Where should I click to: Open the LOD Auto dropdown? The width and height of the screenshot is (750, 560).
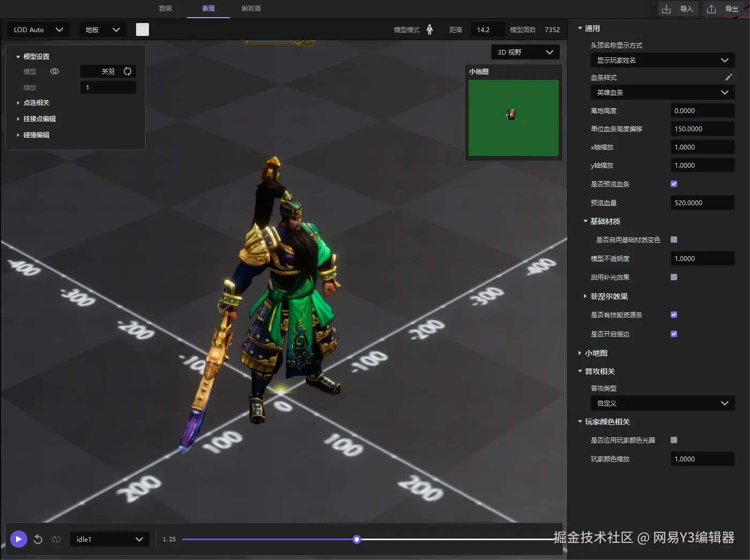click(x=38, y=29)
